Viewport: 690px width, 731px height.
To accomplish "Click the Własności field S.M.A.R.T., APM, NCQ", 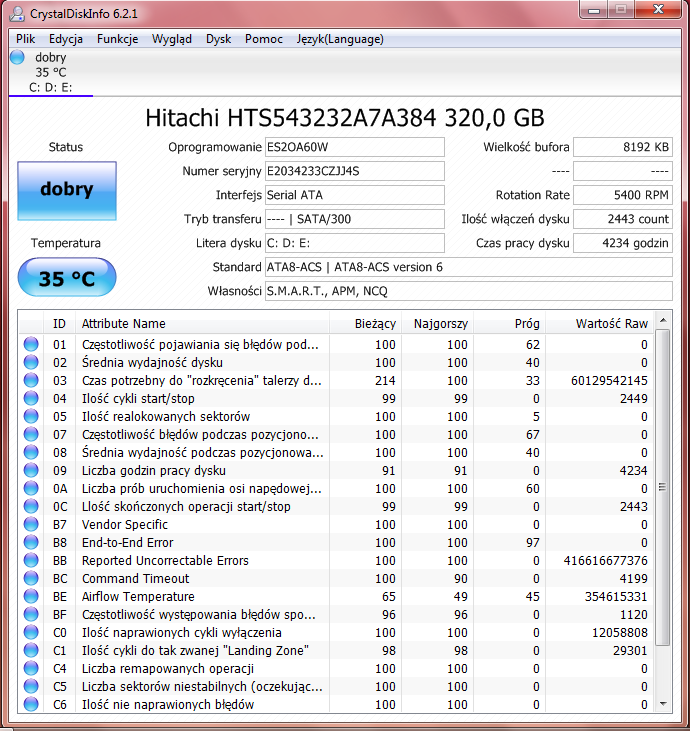I will click(x=469, y=291).
